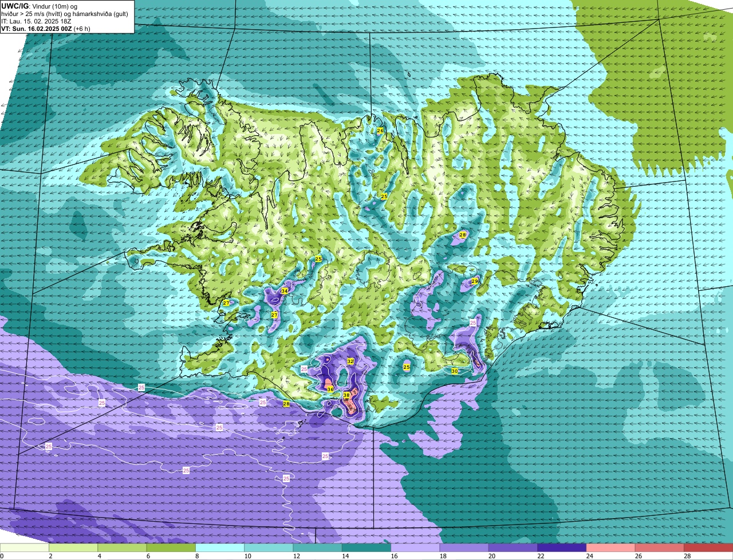Click the dark indigo 22–24 m/s legend swatch
The width and height of the screenshot is (733, 560).
[562, 547]
